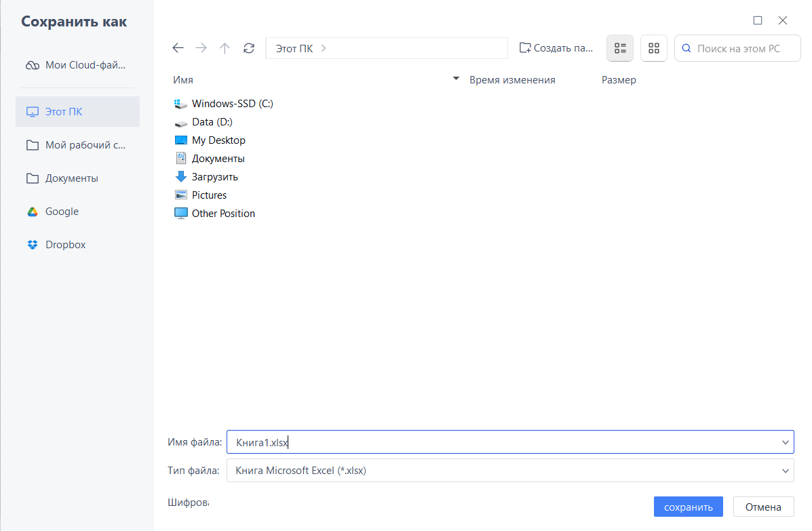
Task: Select the My Desktop folder
Action: [x=218, y=140]
